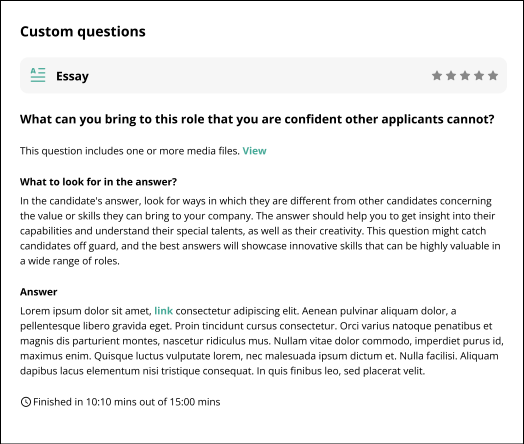Click the Lorem ipsum answer paragraph
This screenshot has width=524, height=444.
click(x=262, y=341)
